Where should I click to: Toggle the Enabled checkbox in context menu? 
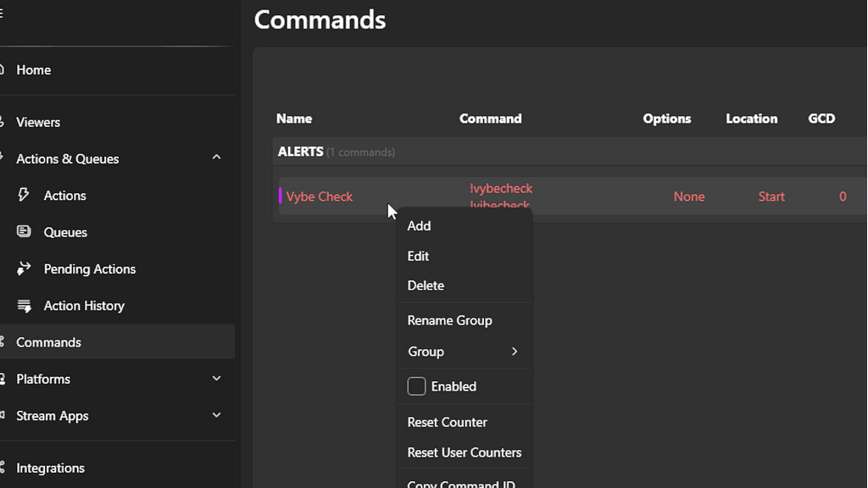pos(416,386)
